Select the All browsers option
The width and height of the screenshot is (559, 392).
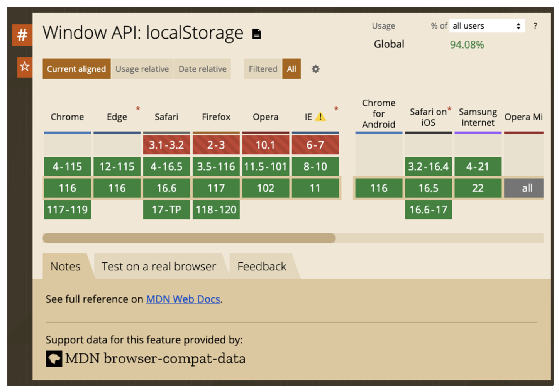pyautogui.click(x=291, y=69)
